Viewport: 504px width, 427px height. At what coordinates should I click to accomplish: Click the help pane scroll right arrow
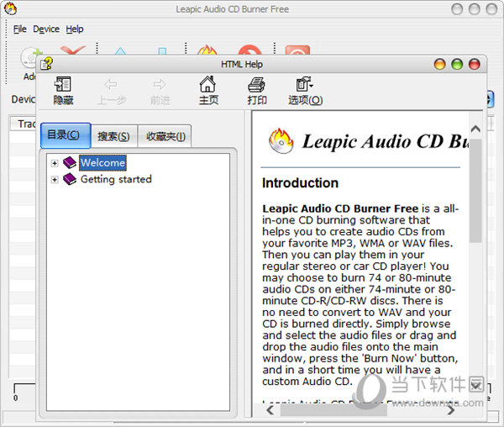click(451, 410)
